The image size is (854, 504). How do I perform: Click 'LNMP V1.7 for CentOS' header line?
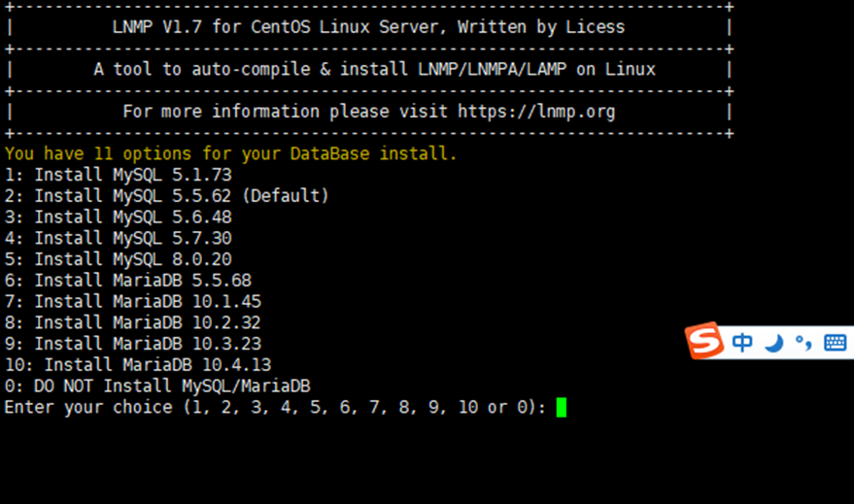369,27
